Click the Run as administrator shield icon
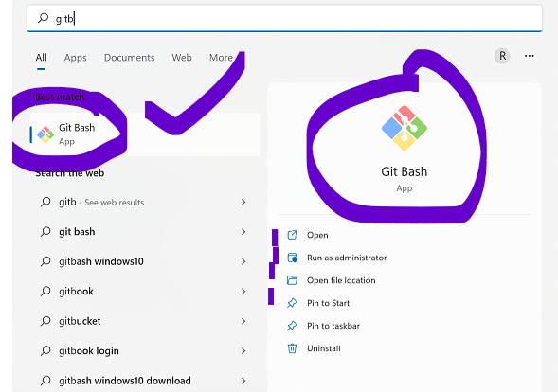This screenshot has width=558, height=392. (292, 258)
